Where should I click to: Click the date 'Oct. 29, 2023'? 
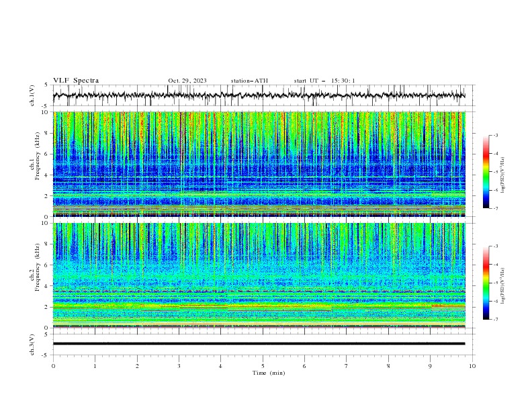point(187,81)
